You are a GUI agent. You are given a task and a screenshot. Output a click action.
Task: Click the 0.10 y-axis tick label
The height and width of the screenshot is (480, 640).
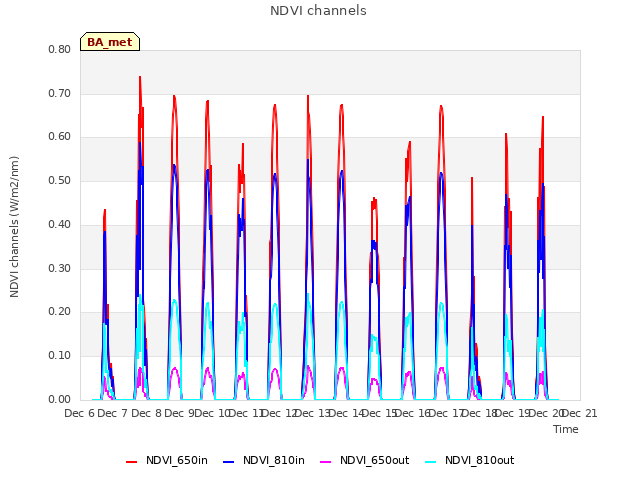pyautogui.click(x=60, y=356)
